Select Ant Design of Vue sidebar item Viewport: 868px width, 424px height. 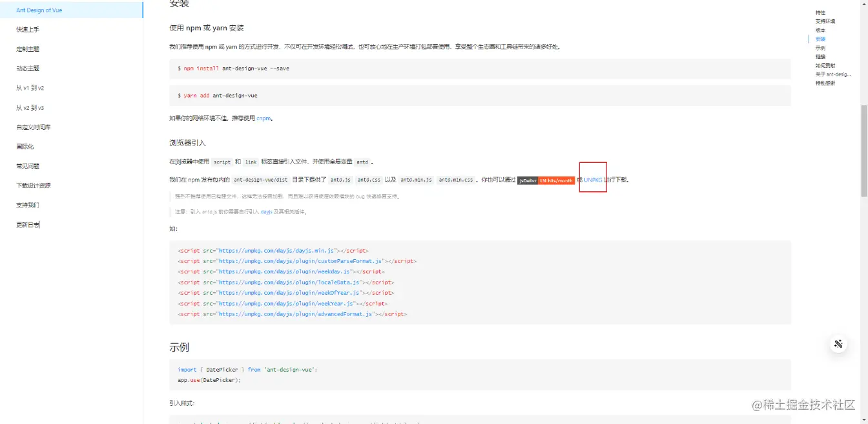point(71,10)
